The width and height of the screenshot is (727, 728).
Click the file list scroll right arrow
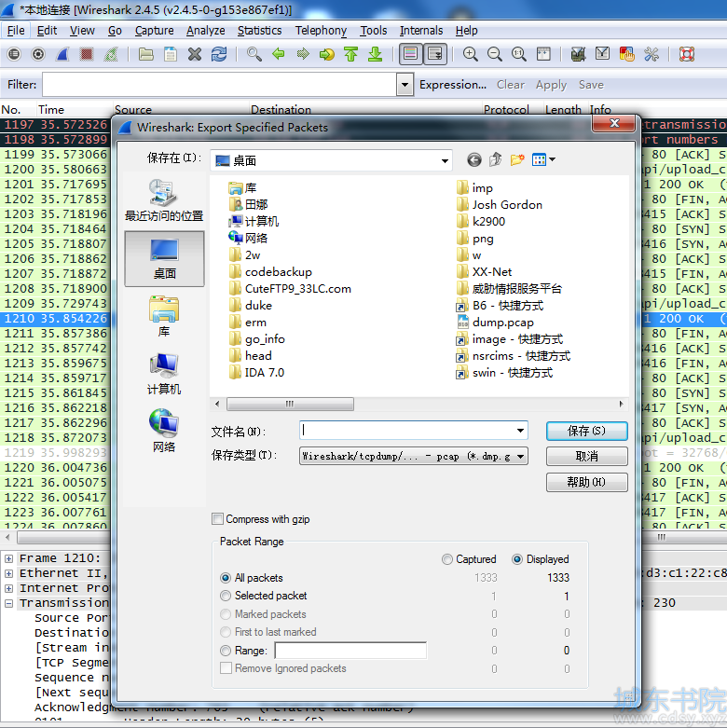coord(621,404)
